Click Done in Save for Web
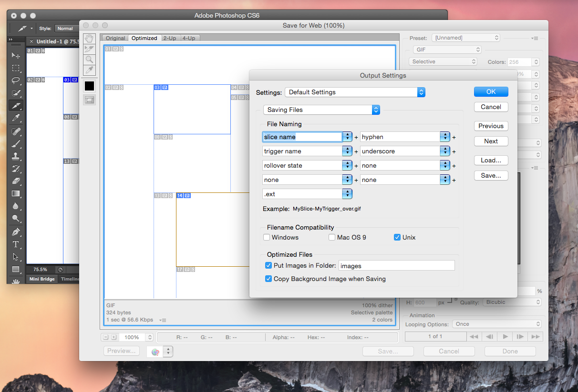 coord(510,351)
